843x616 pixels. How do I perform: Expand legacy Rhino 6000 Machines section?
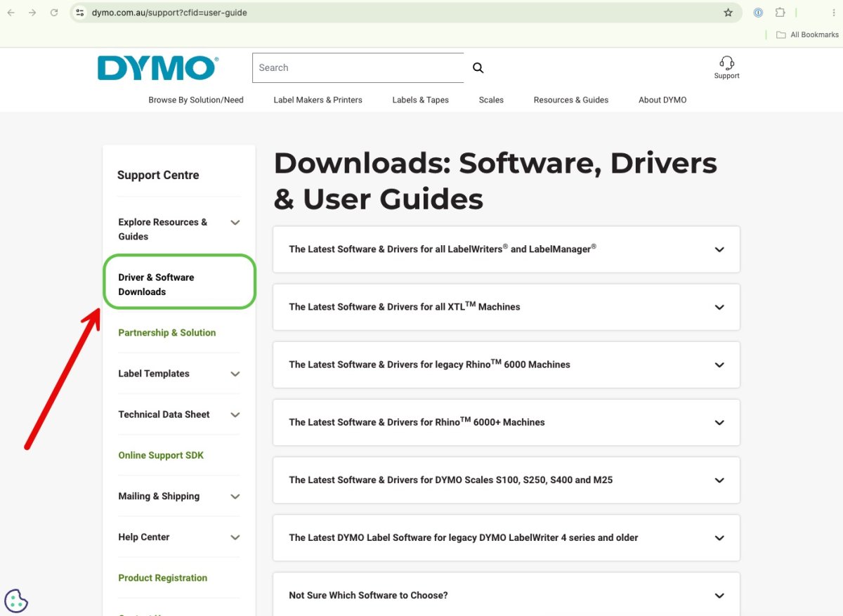(x=507, y=365)
